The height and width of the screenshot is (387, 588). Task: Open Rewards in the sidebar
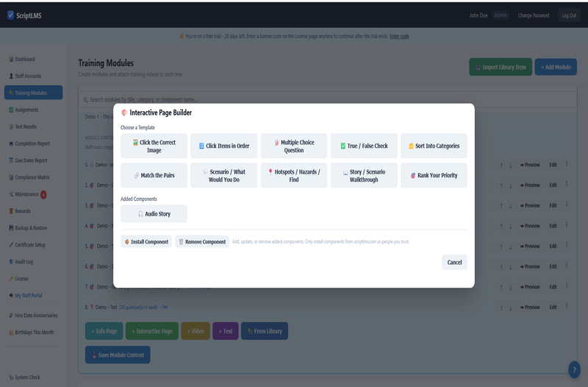pyautogui.click(x=33, y=211)
